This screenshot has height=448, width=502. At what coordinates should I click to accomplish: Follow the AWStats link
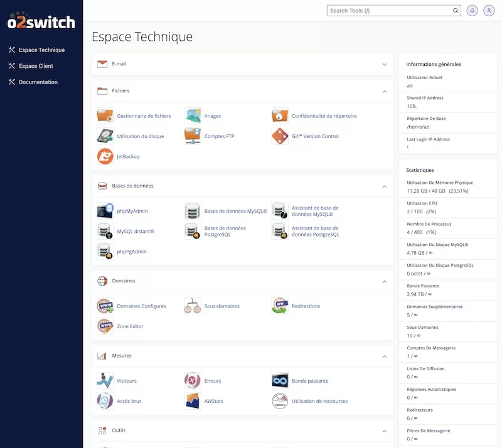[213, 401]
